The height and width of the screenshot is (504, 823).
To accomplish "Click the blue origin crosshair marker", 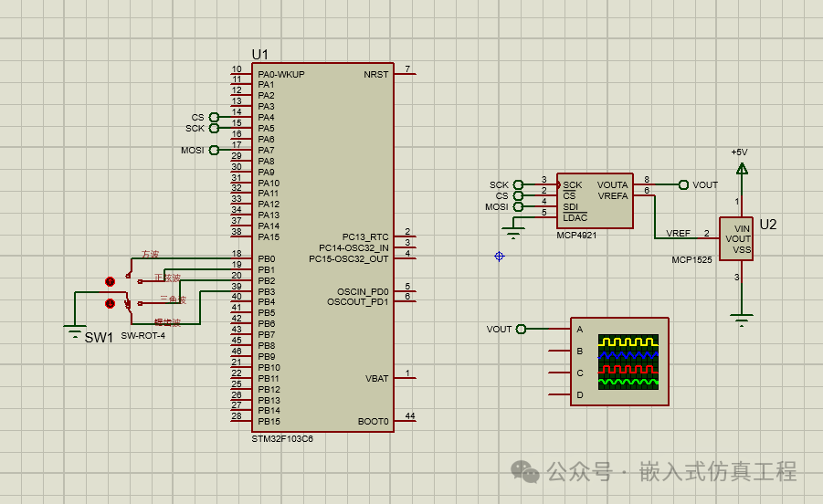I will coord(499,256).
